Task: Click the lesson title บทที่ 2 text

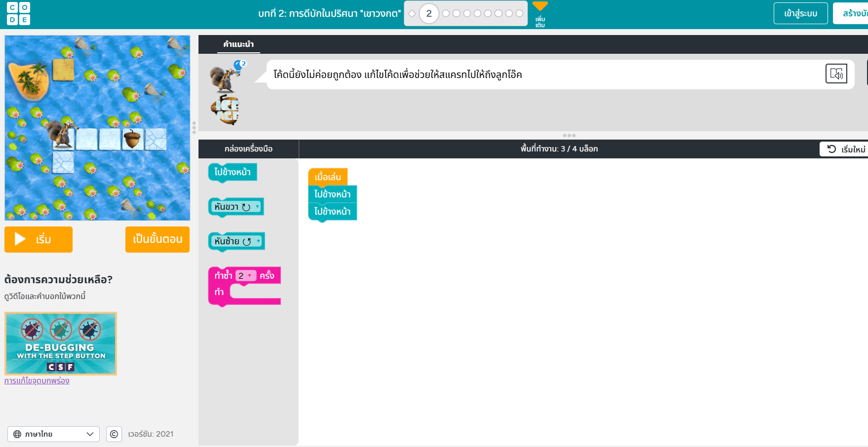Action: click(x=329, y=13)
